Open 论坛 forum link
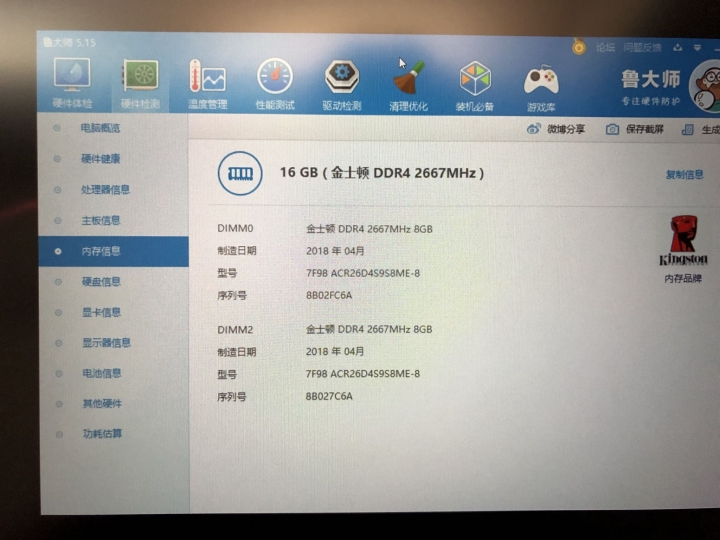 coord(605,47)
